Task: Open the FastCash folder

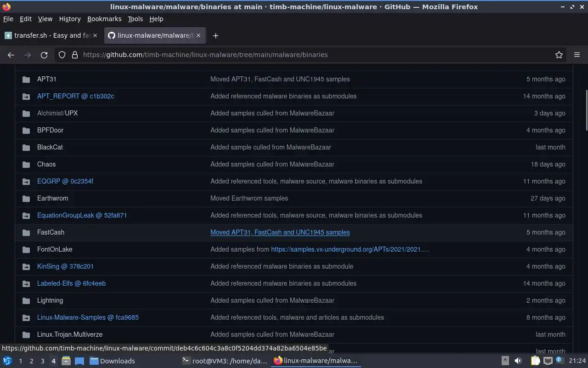Action: click(x=51, y=232)
